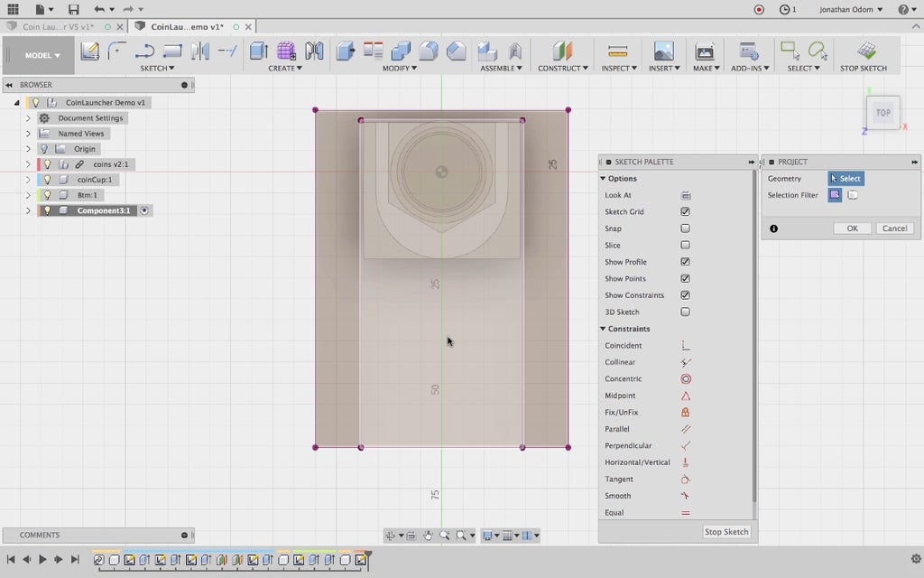Screen dimensions: 924x578
Task: Click the Stop Sketch toolbar icon
Action: pyautogui.click(x=866, y=51)
